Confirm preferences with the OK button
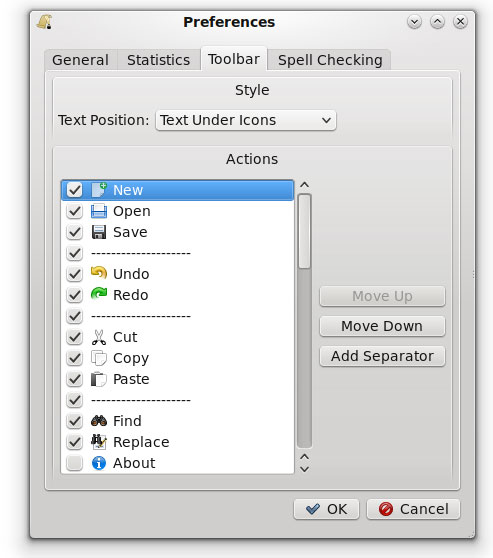 click(x=326, y=509)
